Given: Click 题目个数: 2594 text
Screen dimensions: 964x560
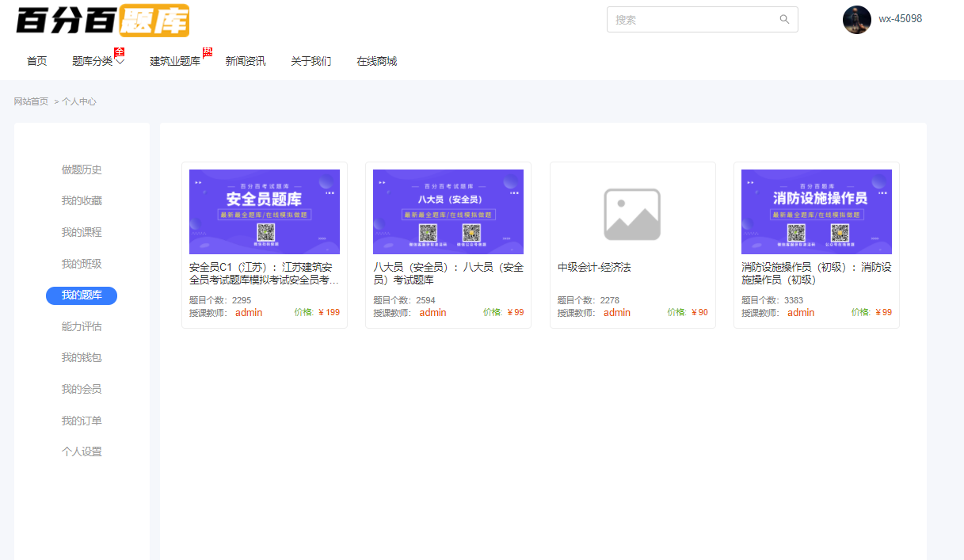Looking at the screenshot, I should click(404, 300).
